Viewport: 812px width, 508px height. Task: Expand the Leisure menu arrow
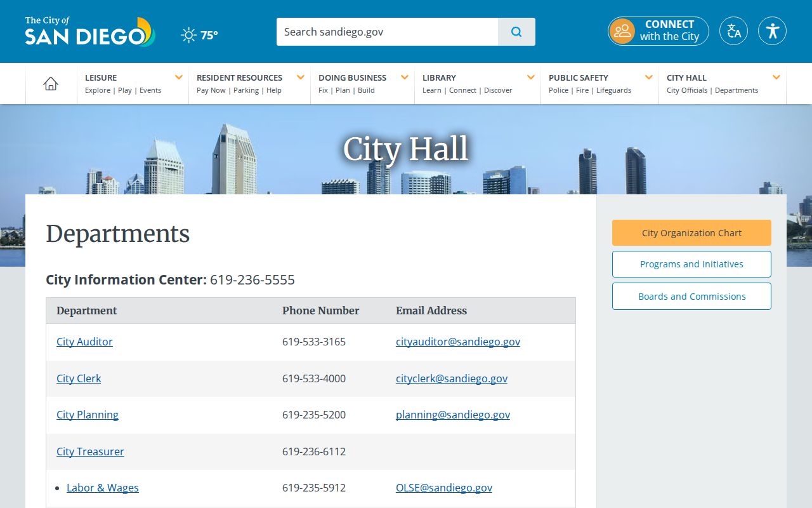[179, 77]
